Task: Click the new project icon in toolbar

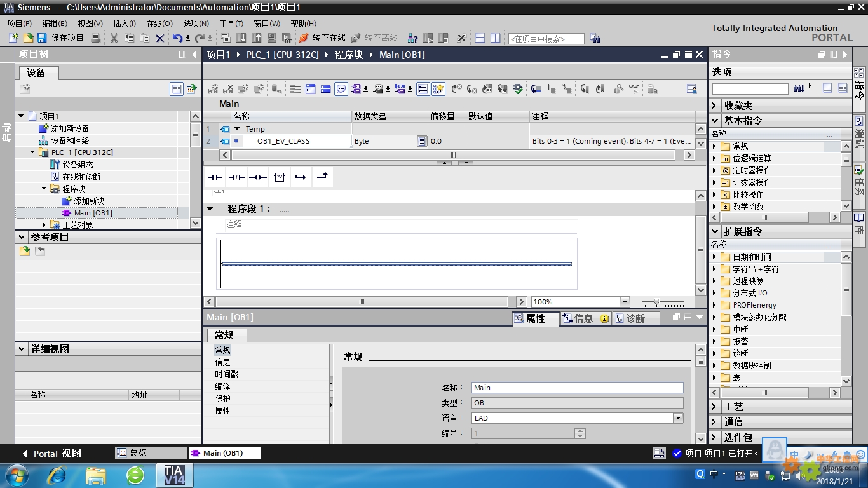Action: (13, 38)
